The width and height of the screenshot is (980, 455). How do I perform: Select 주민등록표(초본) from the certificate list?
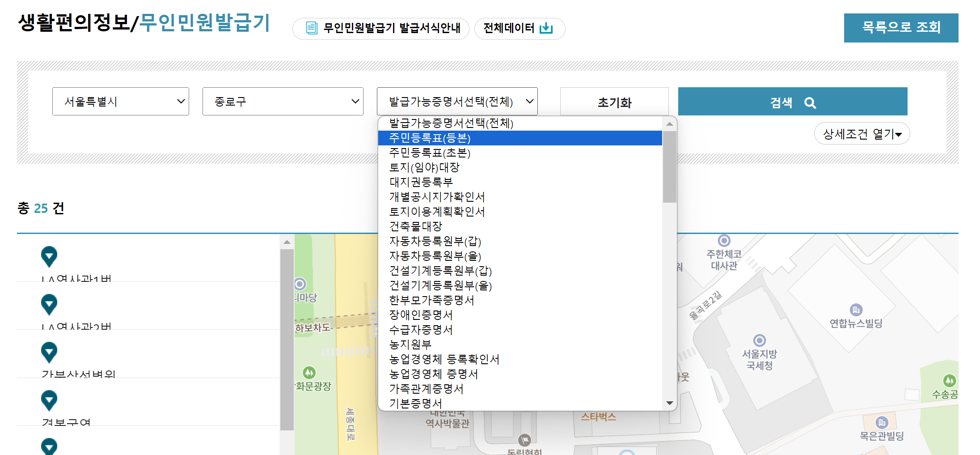tap(429, 153)
